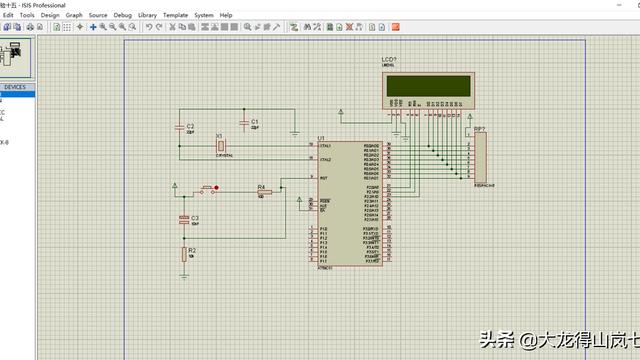Image resolution: width=640 pixels, height=360 pixels.
Task: Click the reset push button switch
Action: (208, 189)
